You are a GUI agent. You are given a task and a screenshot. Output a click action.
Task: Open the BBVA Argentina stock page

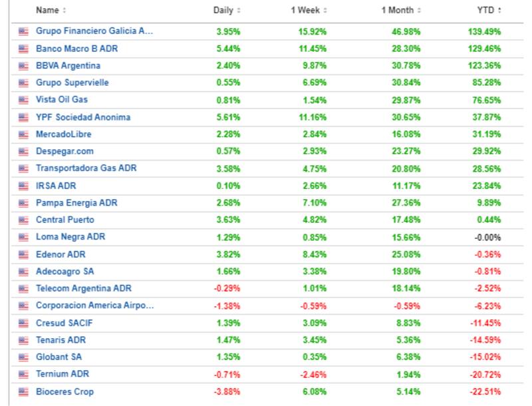click(x=68, y=65)
